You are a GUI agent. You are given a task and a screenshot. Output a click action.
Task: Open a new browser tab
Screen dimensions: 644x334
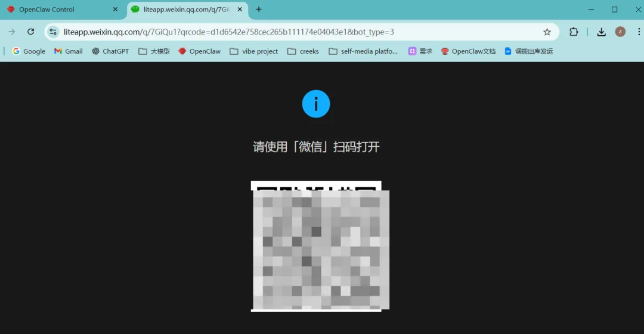(x=259, y=10)
